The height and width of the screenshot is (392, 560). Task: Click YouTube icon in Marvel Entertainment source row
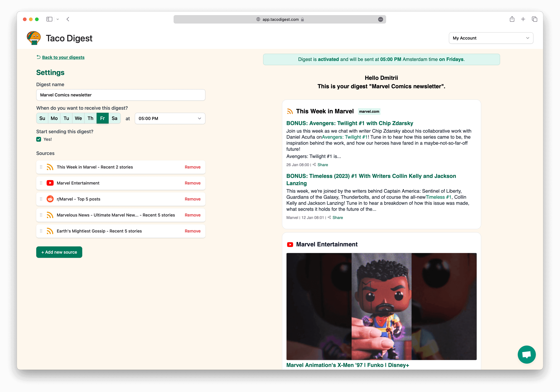[50, 183]
